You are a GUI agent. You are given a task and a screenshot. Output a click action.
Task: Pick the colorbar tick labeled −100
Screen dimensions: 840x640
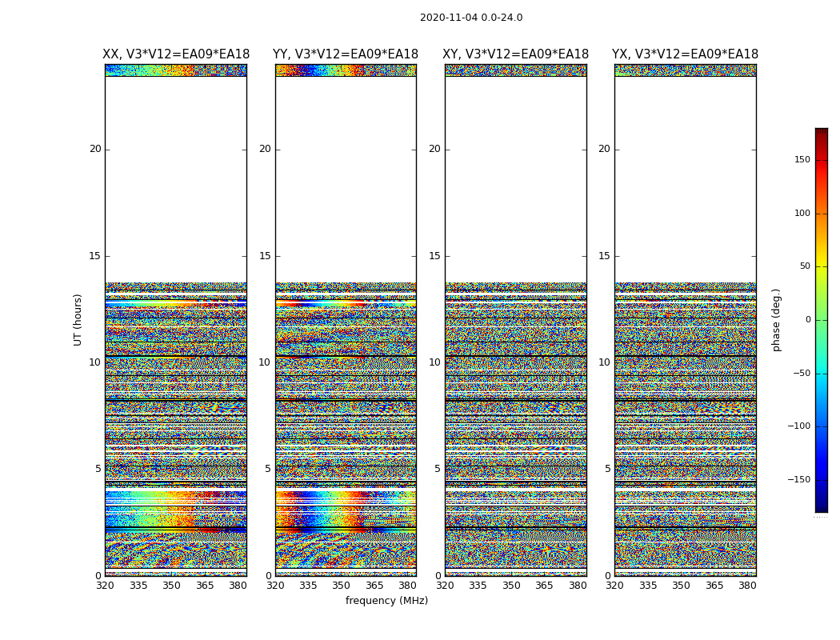tap(798, 426)
